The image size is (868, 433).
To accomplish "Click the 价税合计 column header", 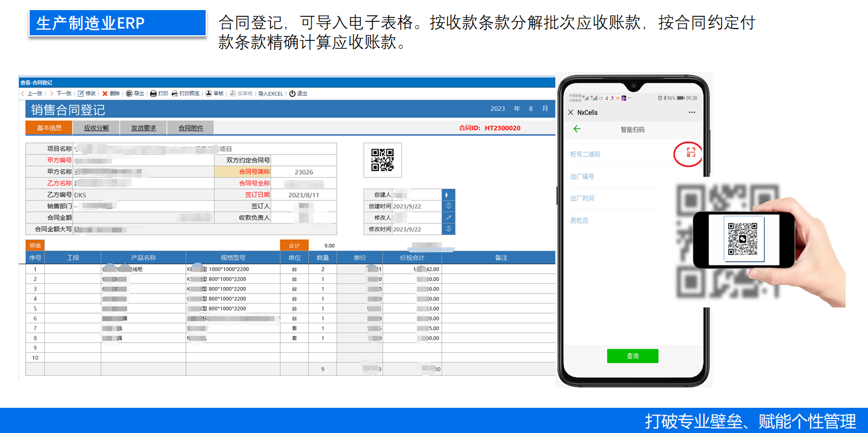I will [412, 258].
